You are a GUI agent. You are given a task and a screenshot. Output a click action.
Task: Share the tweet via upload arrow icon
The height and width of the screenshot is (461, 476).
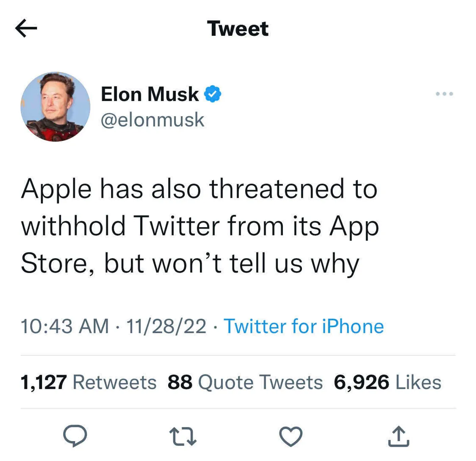click(398, 436)
